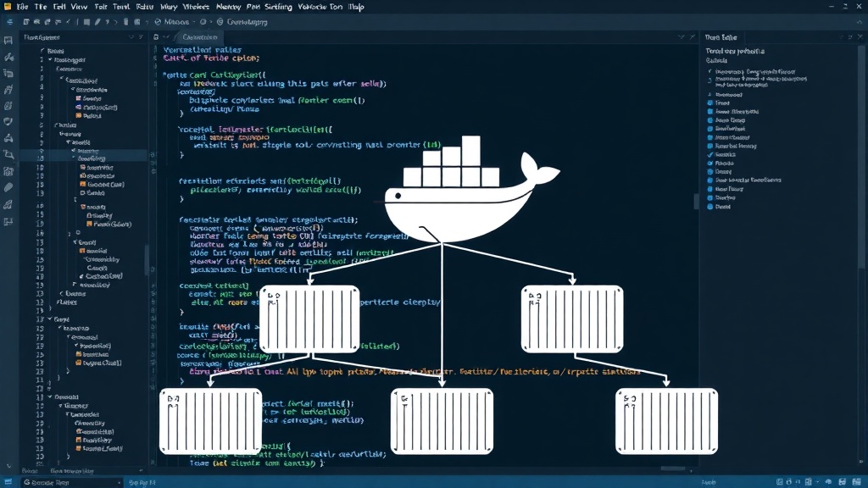
Task: Click the collapse chevron in the project explorer header
Action: [131, 37]
